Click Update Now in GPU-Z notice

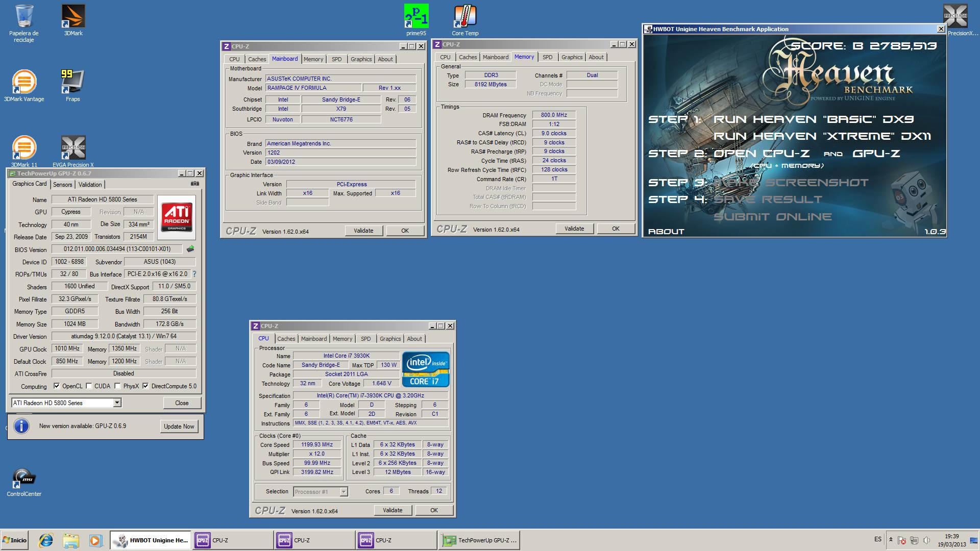tap(179, 427)
